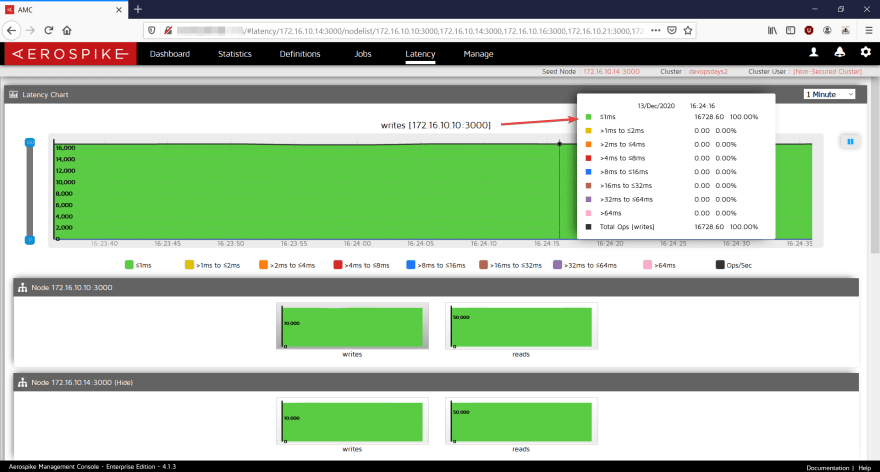Viewport: 880px width, 472px height.
Task: Toggle the Ops/Sec legend series
Action: pyautogui.click(x=734, y=265)
